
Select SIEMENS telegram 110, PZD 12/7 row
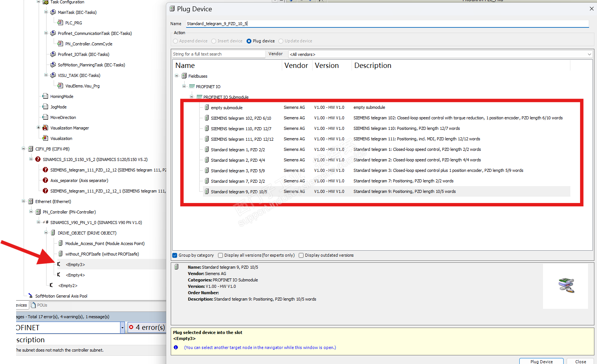386,129
